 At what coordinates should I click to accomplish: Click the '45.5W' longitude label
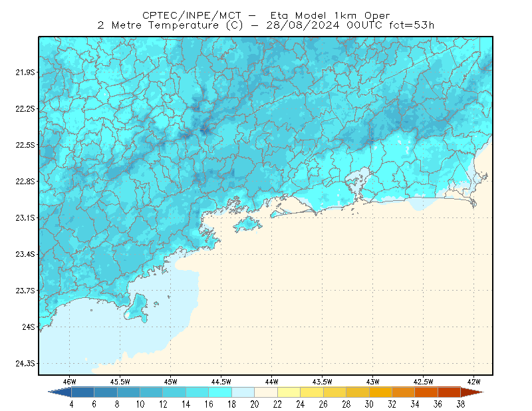click(120, 382)
